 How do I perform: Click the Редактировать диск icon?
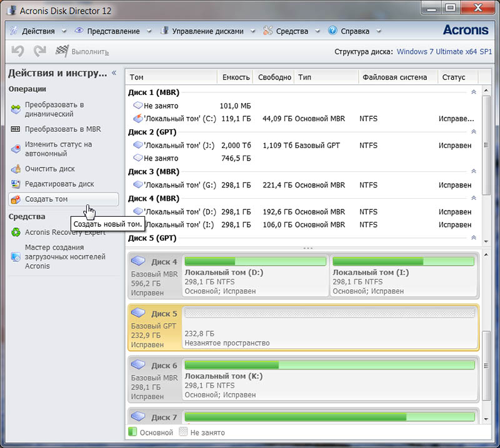pos(16,184)
